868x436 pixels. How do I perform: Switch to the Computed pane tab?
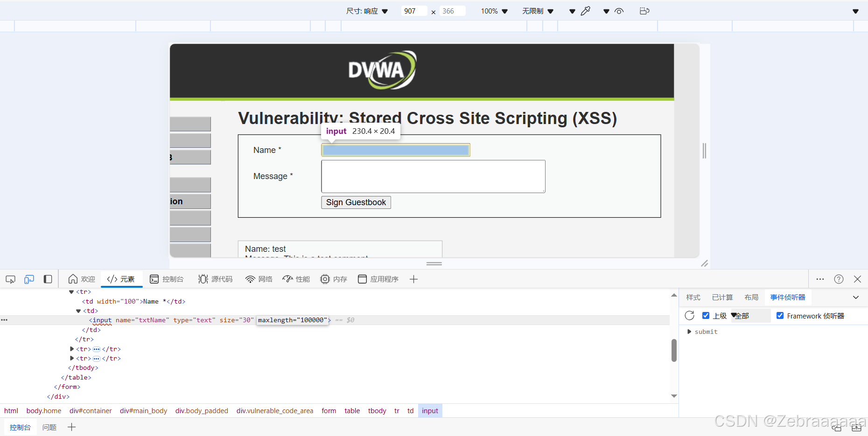pyautogui.click(x=722, y=297)
